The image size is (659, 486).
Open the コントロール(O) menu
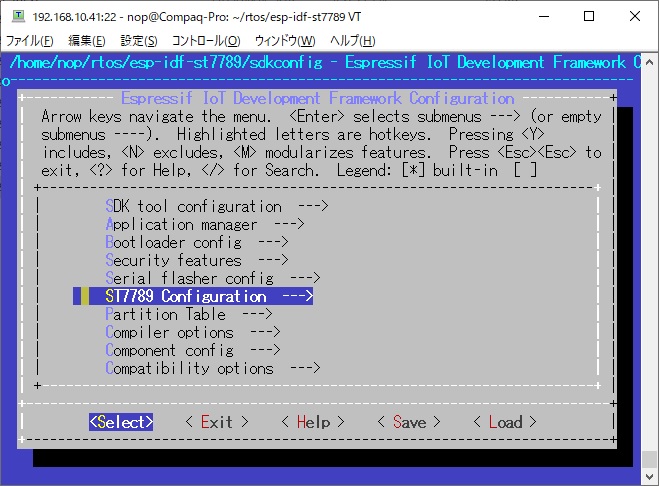(x=206, y=41)
